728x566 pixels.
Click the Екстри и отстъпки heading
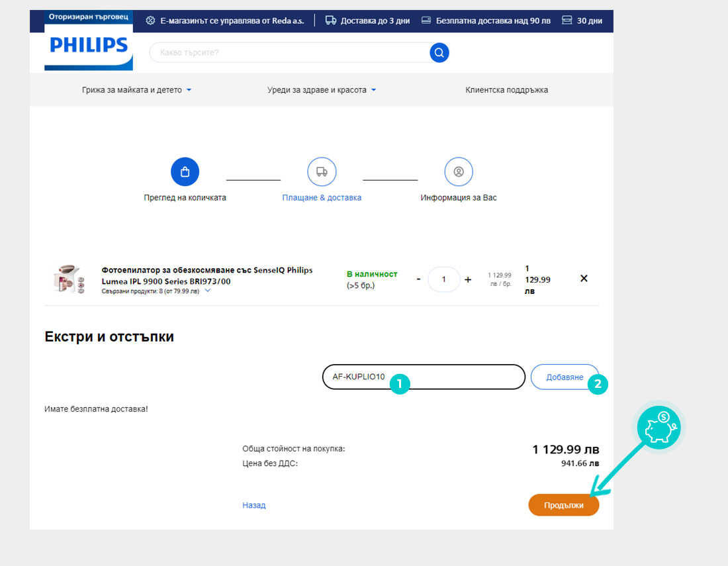click(x=109, y=337)
